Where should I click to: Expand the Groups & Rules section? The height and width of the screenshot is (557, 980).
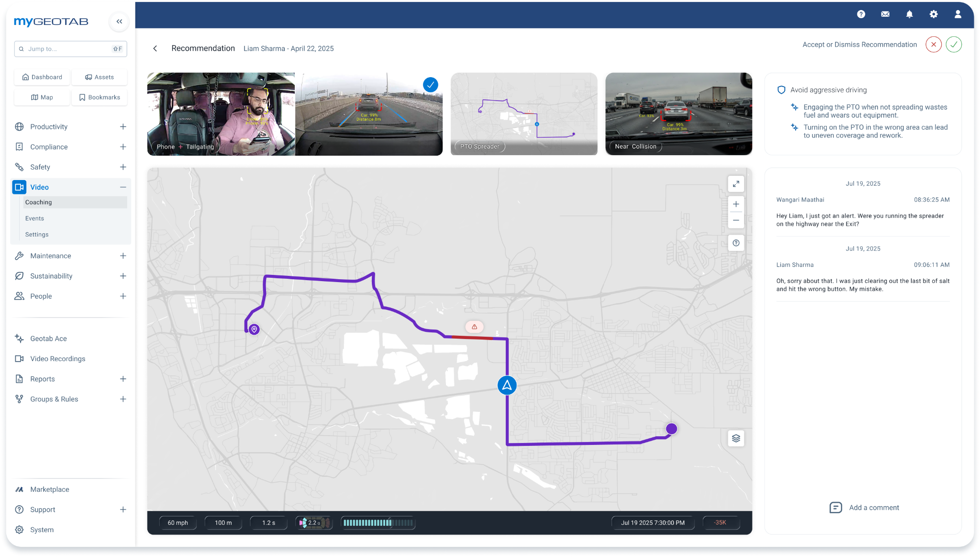[123, 399]
